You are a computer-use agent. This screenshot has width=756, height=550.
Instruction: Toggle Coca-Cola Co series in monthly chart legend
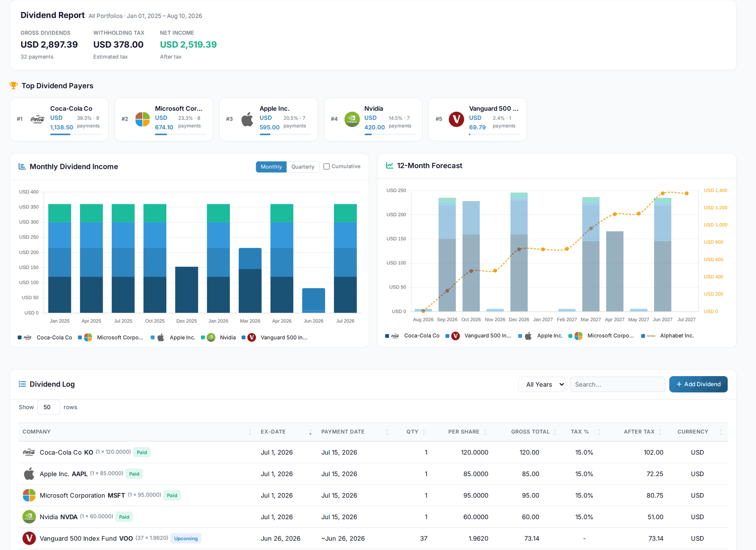tap(45, 338)
